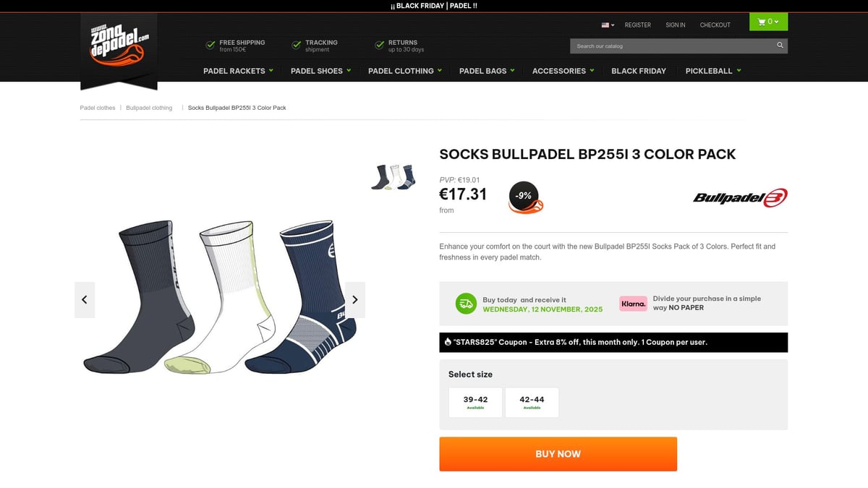Image resolution: width=868 pixels, height=488 pixels.
Task: Select size 39-42
Action: coord(475,401)
